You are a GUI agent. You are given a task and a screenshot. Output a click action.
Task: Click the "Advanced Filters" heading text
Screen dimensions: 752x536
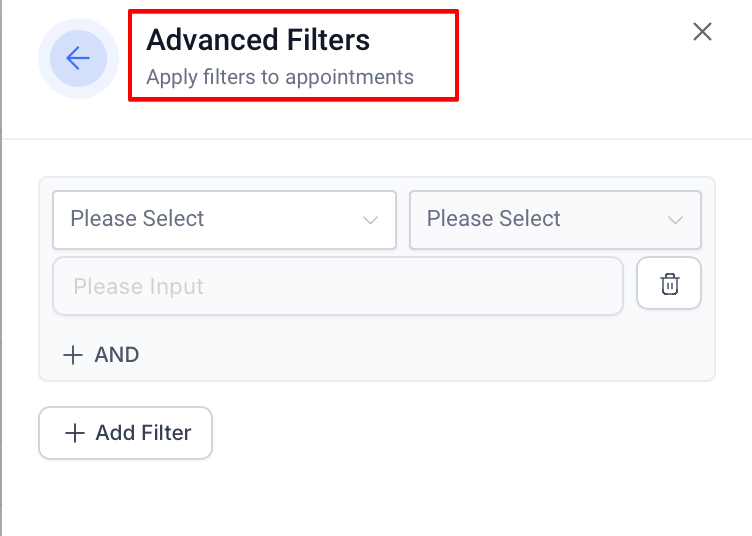(258, 40)
